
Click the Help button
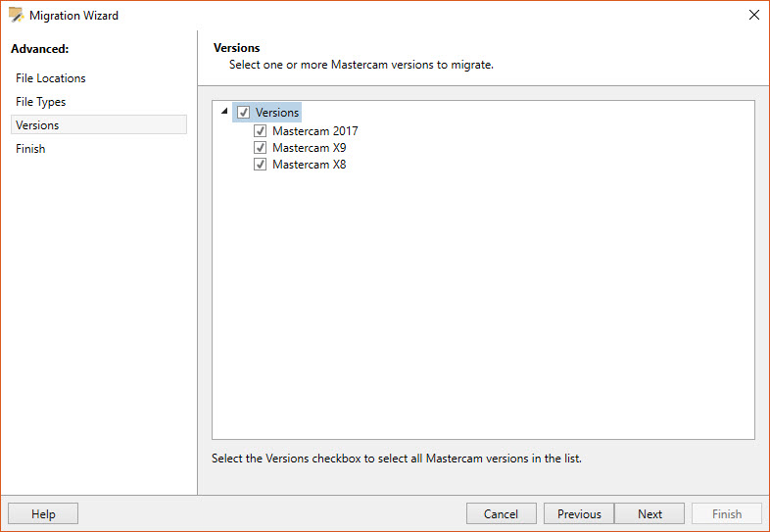coord(43,513)
